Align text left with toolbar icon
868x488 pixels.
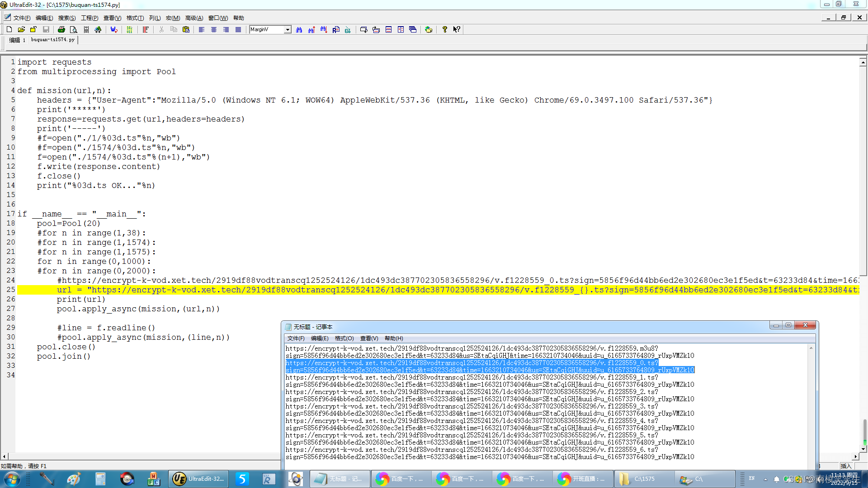pyautogui.click(x=202, y=29)
